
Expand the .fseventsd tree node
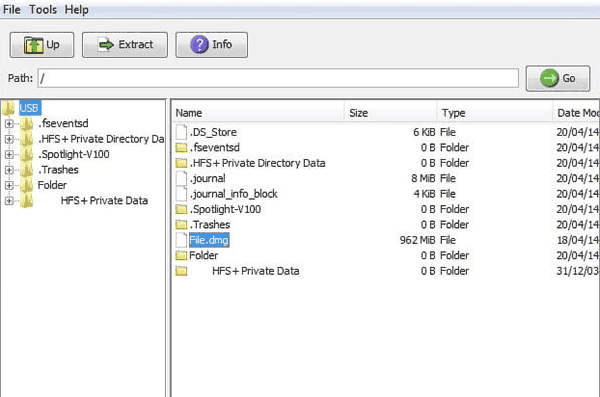[9, 123]
